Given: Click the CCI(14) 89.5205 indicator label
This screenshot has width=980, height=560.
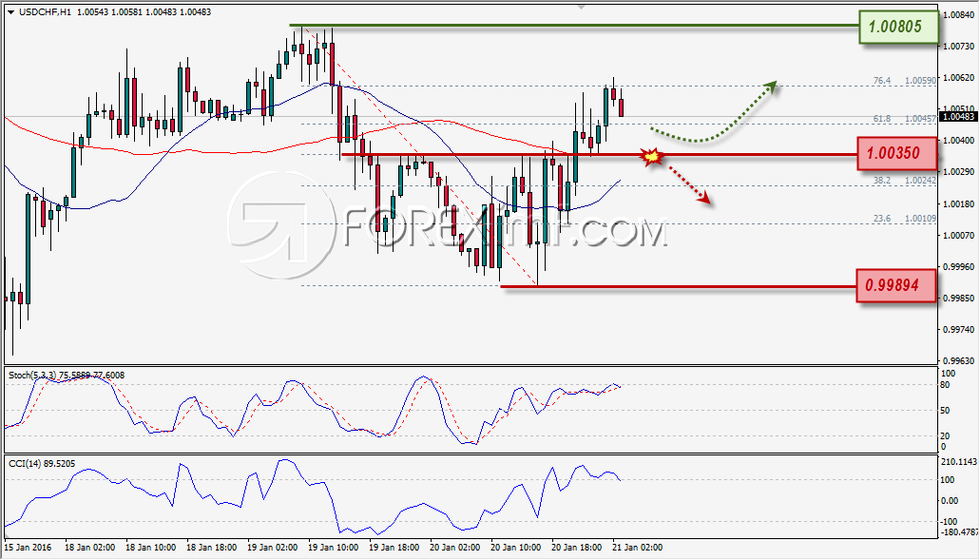Looking at the screenshot, I should tap(42, 463).
